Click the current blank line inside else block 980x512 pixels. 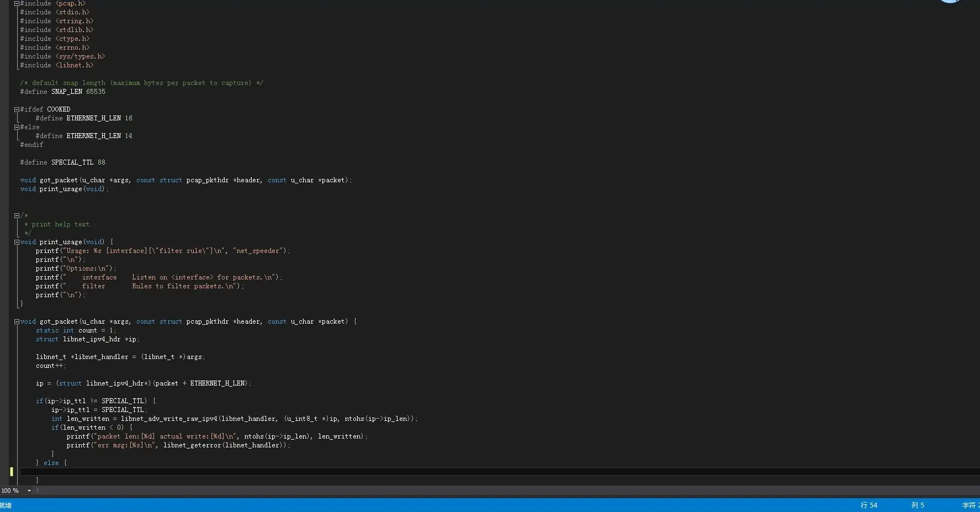point(500,472)
